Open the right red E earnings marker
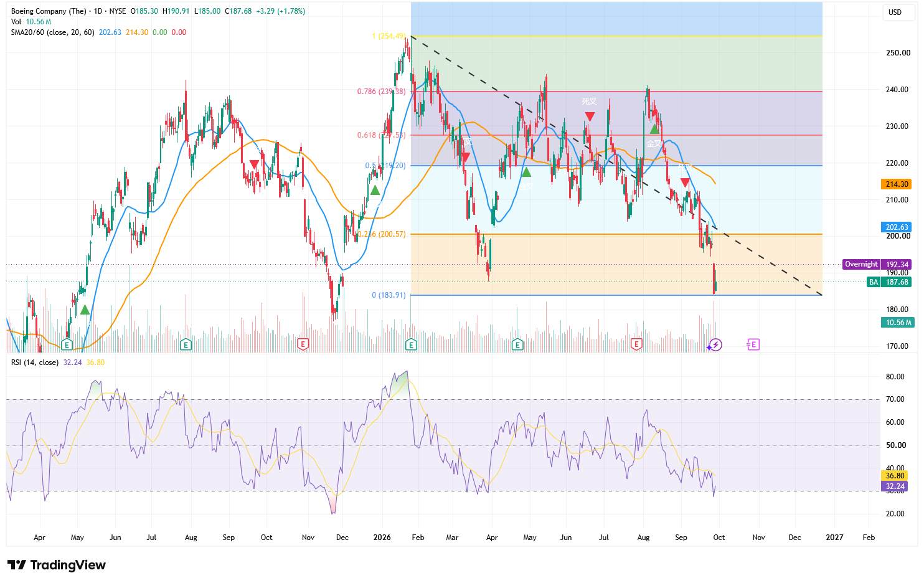 pos(636,344)
